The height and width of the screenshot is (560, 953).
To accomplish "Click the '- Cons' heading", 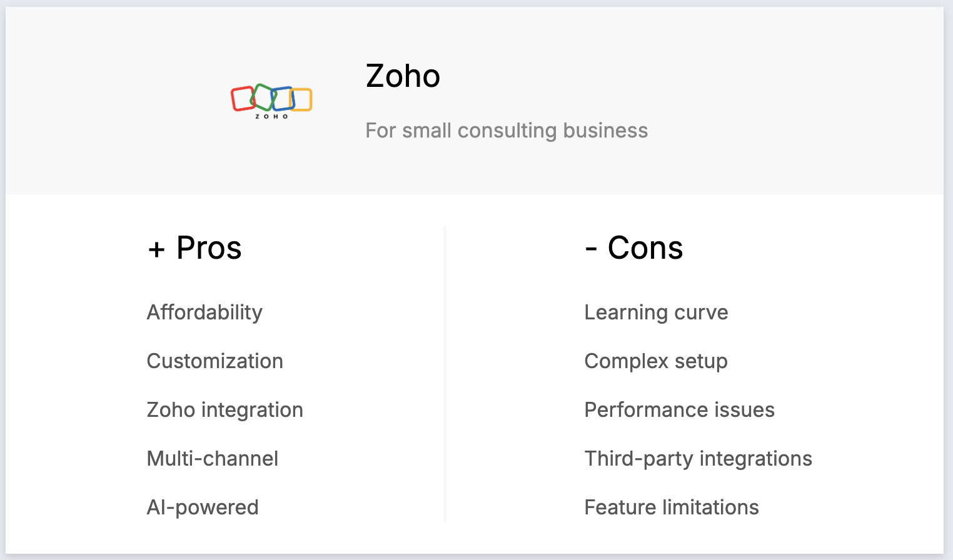I will coord(633,248).
